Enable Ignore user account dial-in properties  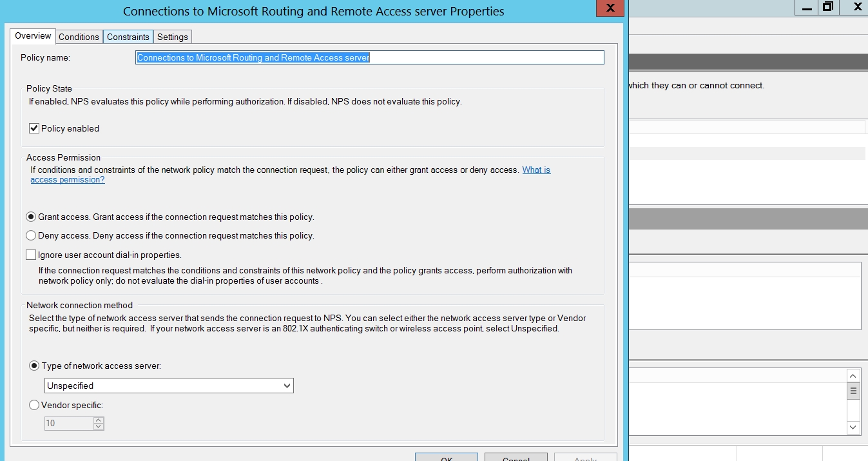[31, 255]
